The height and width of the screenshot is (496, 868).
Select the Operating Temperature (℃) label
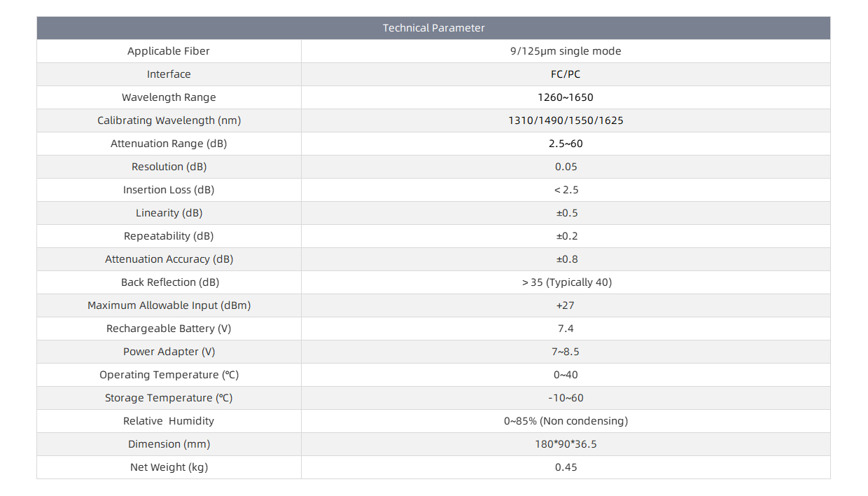(169, 375)
